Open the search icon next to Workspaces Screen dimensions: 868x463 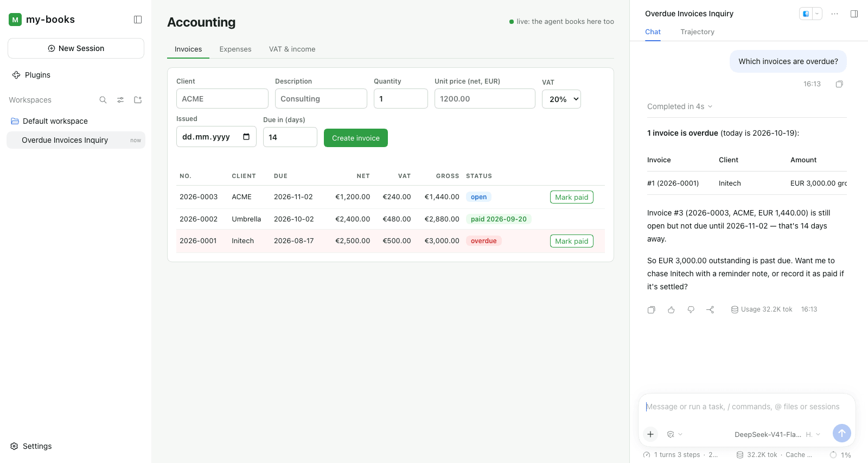click(103, 100)
